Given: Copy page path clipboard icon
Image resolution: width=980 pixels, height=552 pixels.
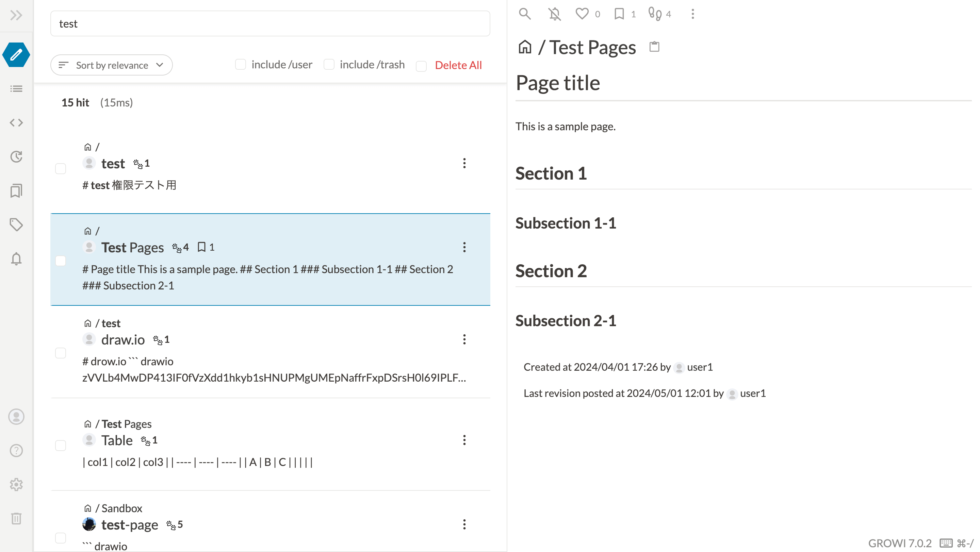Looking at the screenshot, I should [654, 47].
